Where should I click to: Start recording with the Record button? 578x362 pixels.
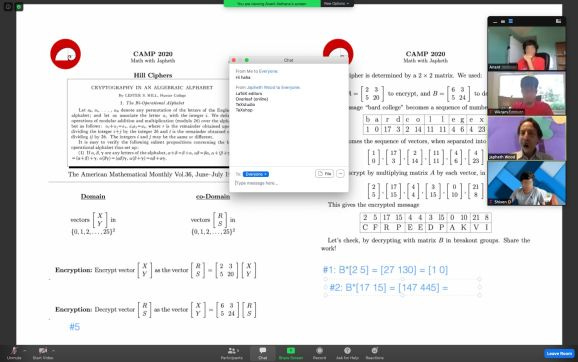point(320,353)
